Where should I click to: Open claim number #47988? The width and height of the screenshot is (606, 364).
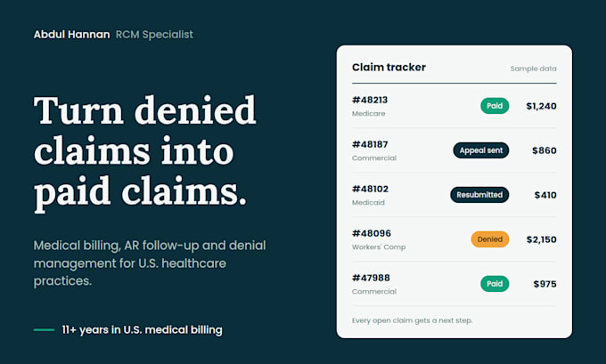coord(371,278)
